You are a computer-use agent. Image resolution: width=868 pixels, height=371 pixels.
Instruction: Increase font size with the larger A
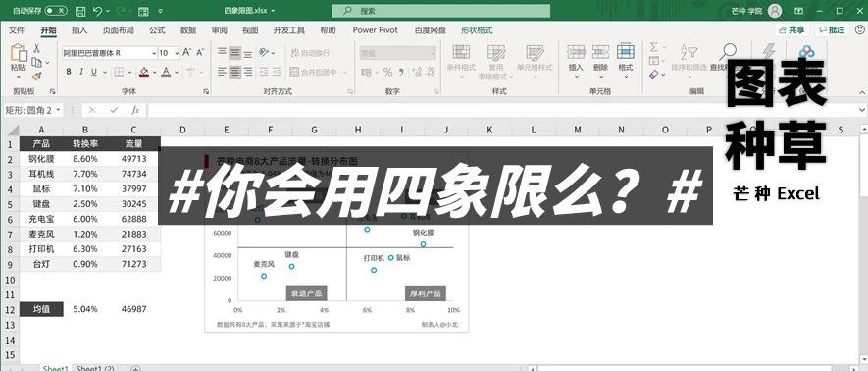point(186,53)
